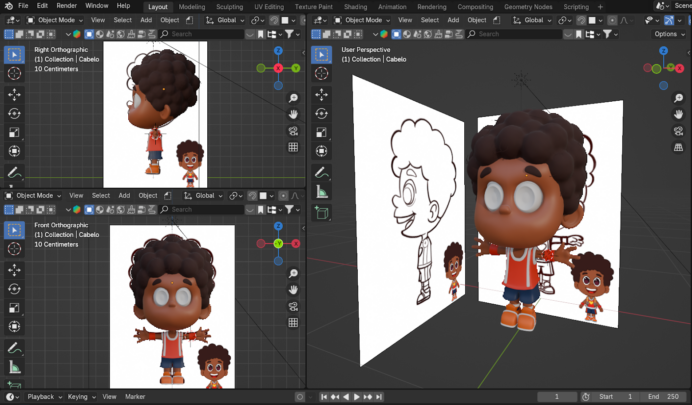This screenshot has width=692, height=405.
Task: Click the Measure tool in User Perspective viewport
Action: click(322, 191)
